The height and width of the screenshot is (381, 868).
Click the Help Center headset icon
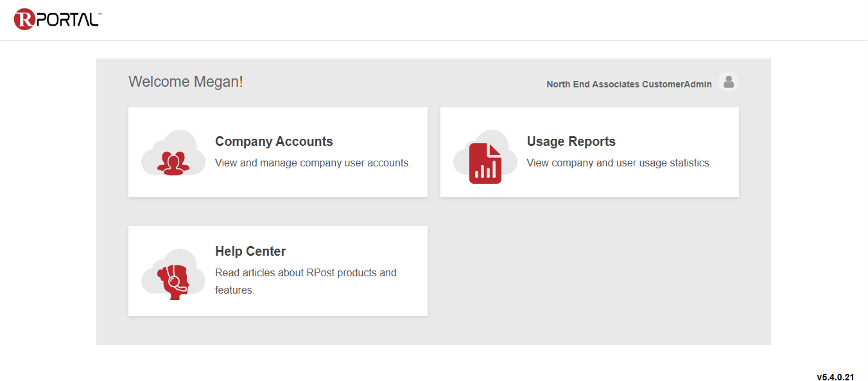click(173, 276)
